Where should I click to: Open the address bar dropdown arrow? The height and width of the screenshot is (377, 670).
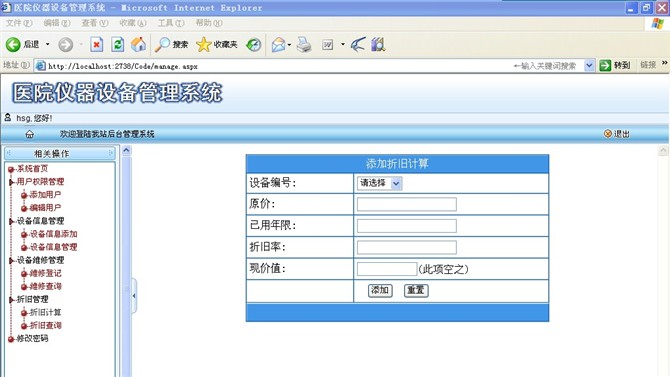tap(589, 65)
